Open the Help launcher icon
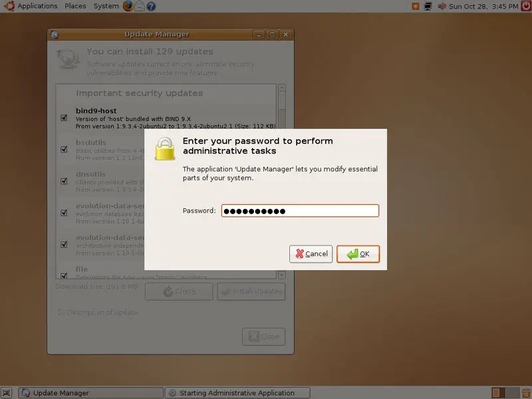This screenshot has height=399, width=532. click(151, 6)
